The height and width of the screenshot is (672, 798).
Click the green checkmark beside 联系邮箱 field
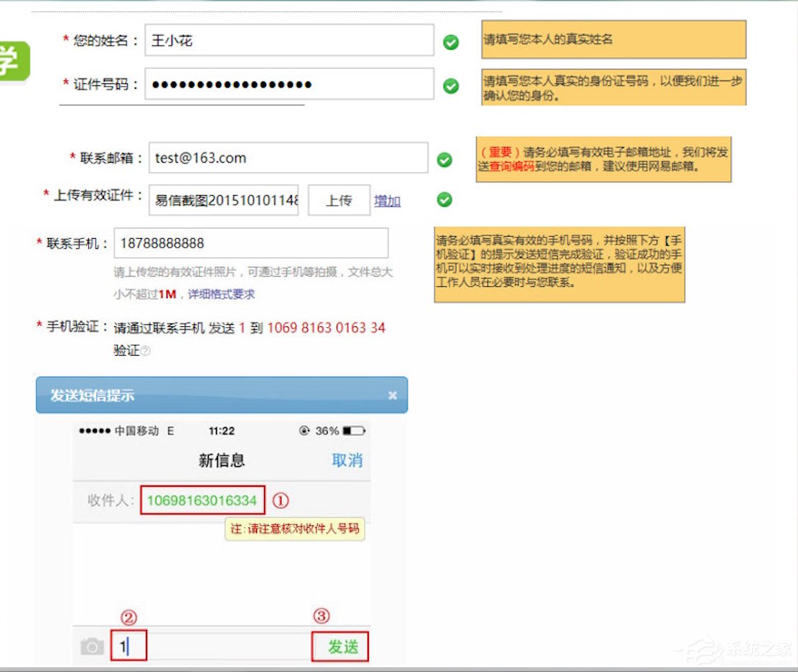click(444, 158)
